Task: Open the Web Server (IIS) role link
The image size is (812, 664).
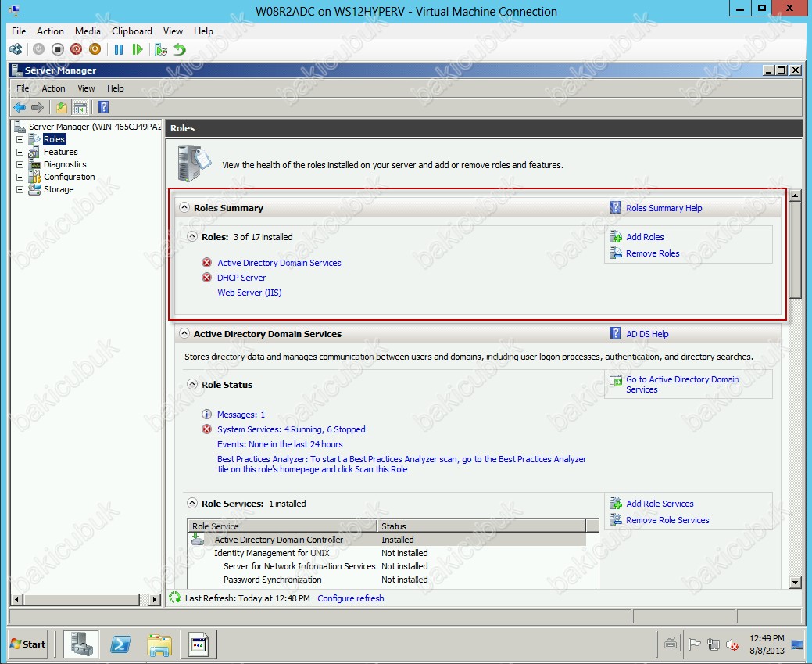Action: click(x=249, y=293)
